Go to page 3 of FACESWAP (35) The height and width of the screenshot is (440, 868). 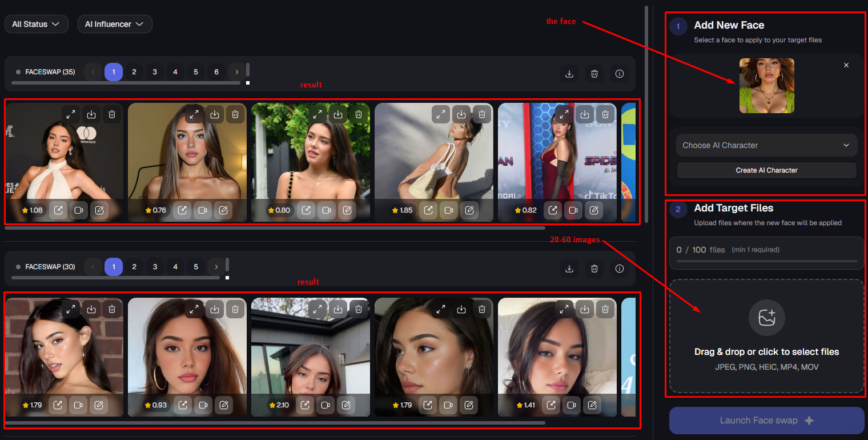point(155,72)
